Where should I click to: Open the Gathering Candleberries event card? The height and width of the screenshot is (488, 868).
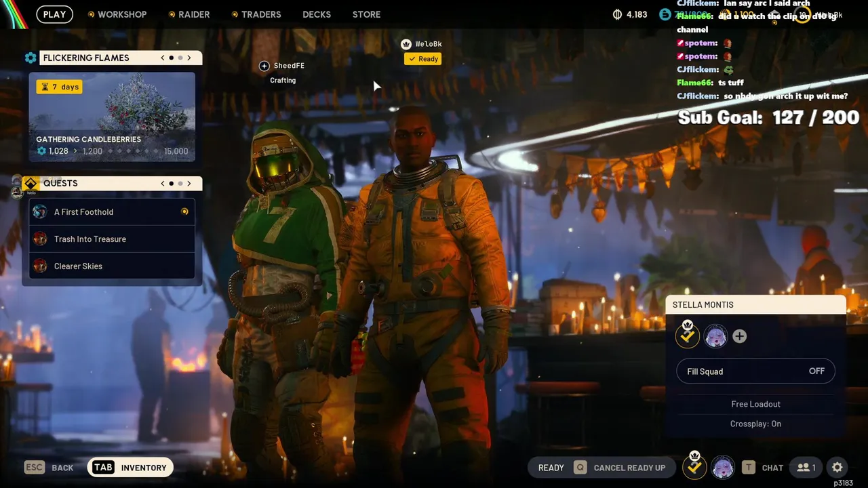[112, 117]
